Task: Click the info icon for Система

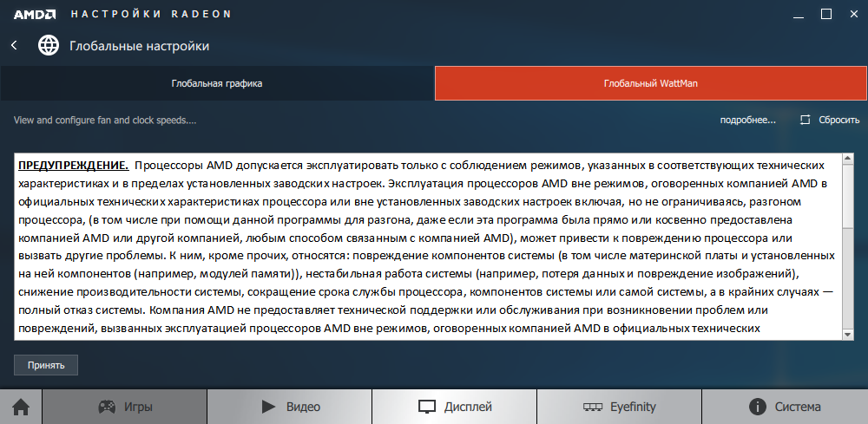Action: [757, 408]
